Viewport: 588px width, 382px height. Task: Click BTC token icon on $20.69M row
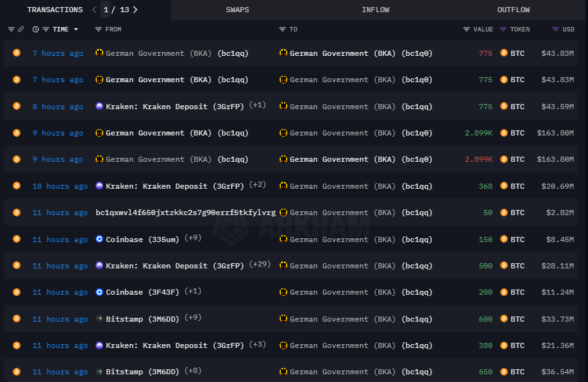pos(504,186)
